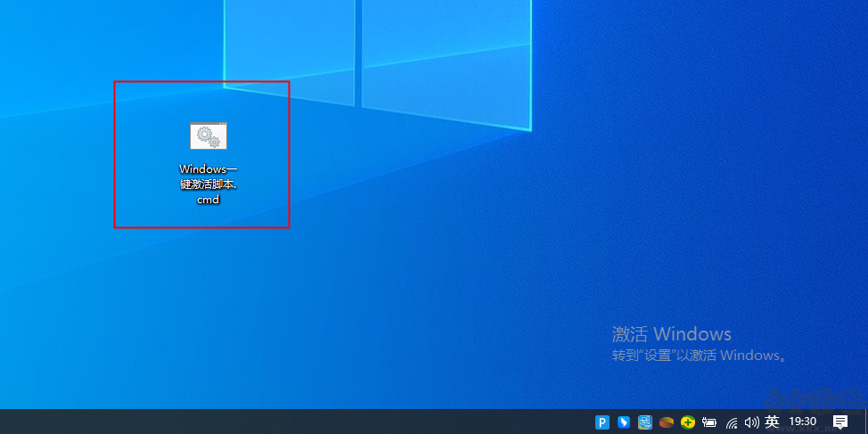This screenshot has height=434, width=868.
Task: Open the battery power status icon
Action: [709, 422]
